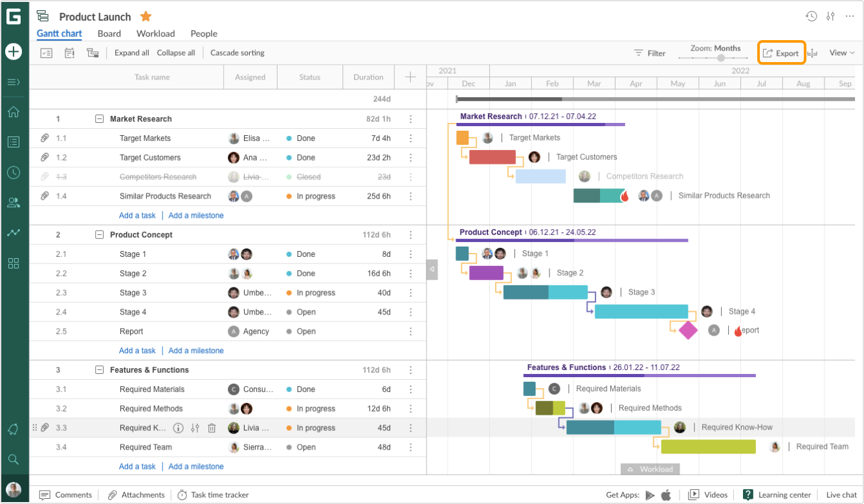Open the settings sliders icon in top bar
Screen dimensions: 864x504
[x=830, y=16]
